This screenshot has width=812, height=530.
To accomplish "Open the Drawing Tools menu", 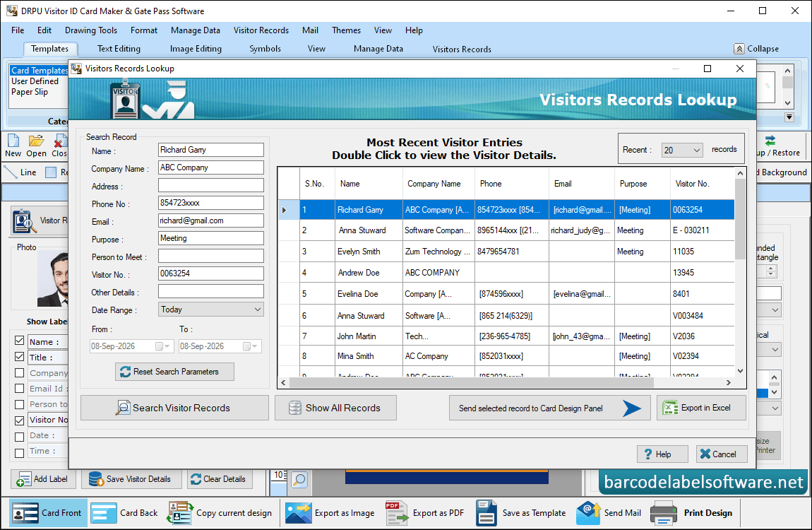I will 91,30.
